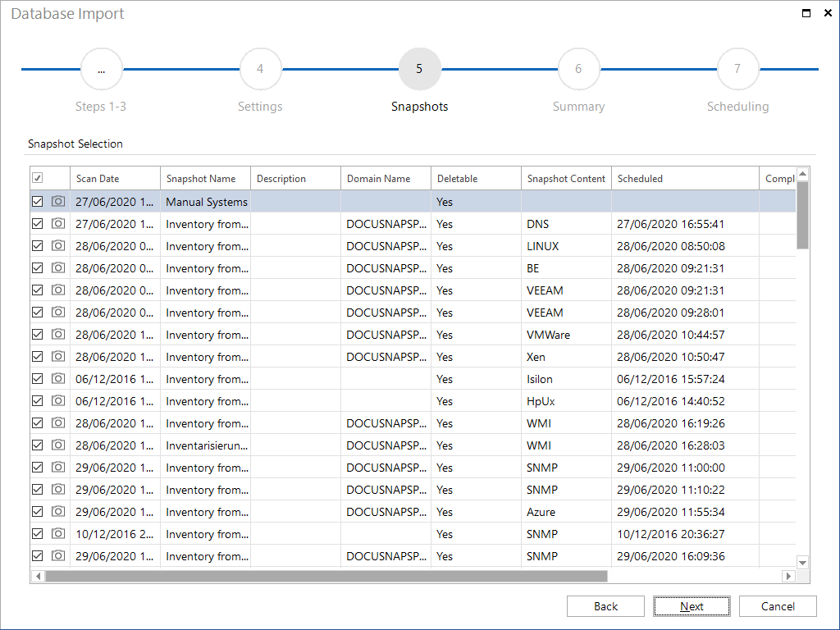Click the camera icon for SNMP 11:00:00 row
Image resolution: width=840 pixels, height=630 pixels.
58,467
